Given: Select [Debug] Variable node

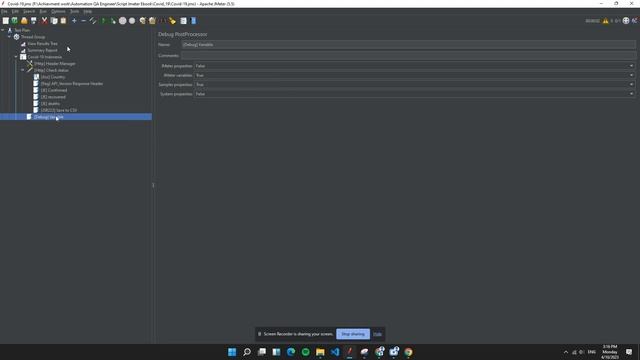Looking at the screenshot, I should click(49, 117).
